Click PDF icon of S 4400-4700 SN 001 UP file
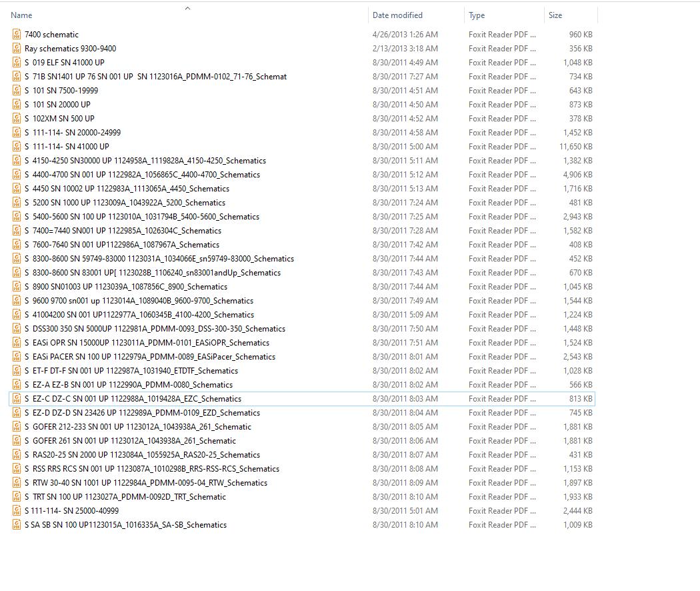 tap(17, 174)
